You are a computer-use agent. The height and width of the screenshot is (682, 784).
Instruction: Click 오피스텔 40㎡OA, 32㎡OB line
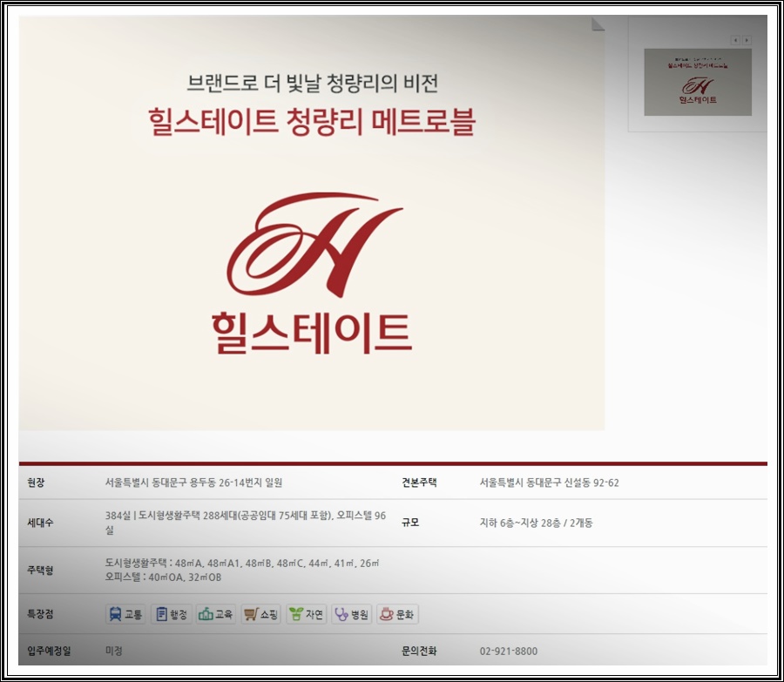point(163,577)
